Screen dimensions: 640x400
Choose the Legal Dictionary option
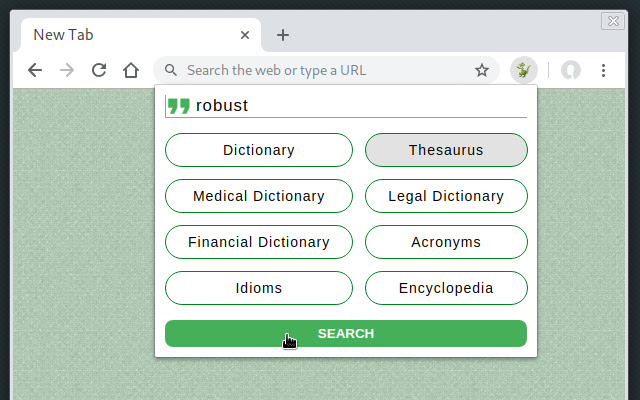pyautogui.click(x=446, y=196)
